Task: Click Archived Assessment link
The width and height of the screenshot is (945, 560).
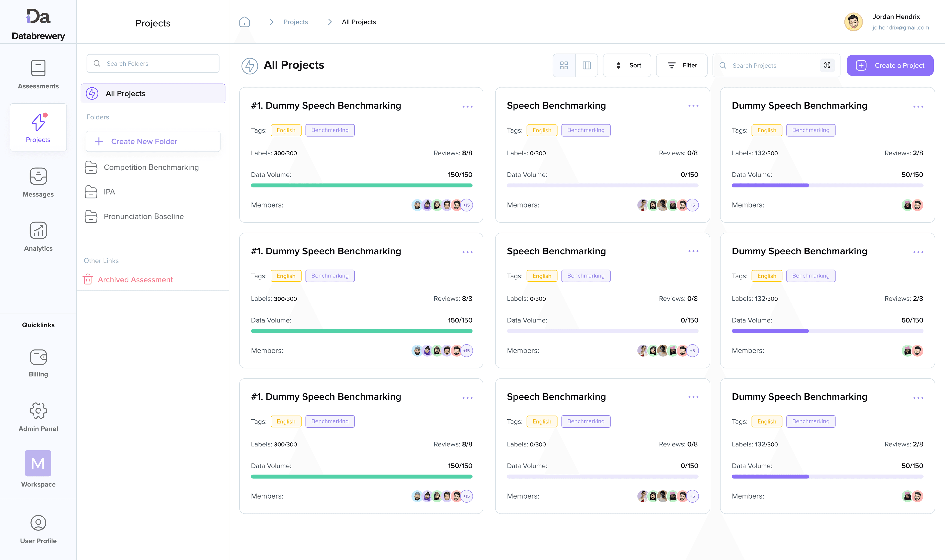Action: tap(135, 280)
